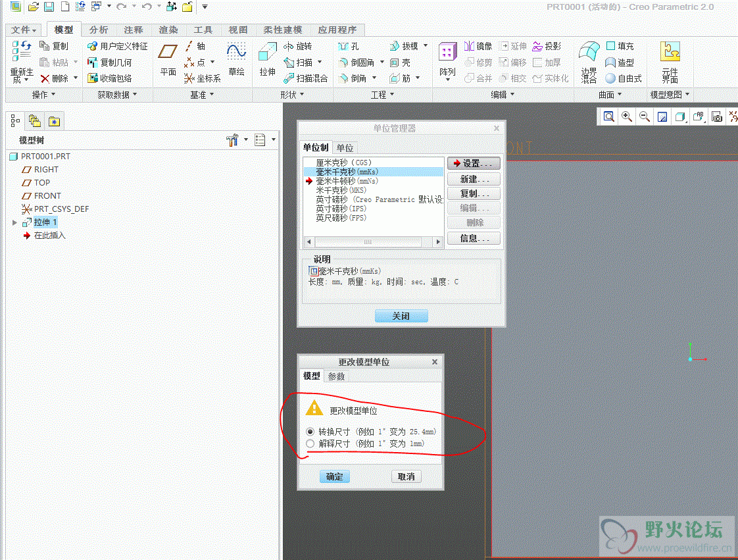Click the 用户定义特征 tool
The width and height of the screenshot is (738, 560).
point(118,46)
